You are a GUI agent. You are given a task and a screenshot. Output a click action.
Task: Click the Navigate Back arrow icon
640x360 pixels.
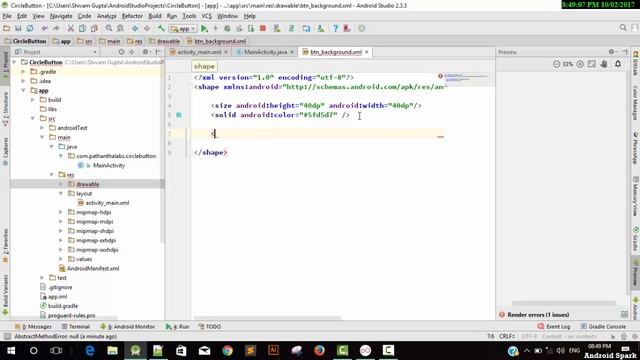coord(135,29)
